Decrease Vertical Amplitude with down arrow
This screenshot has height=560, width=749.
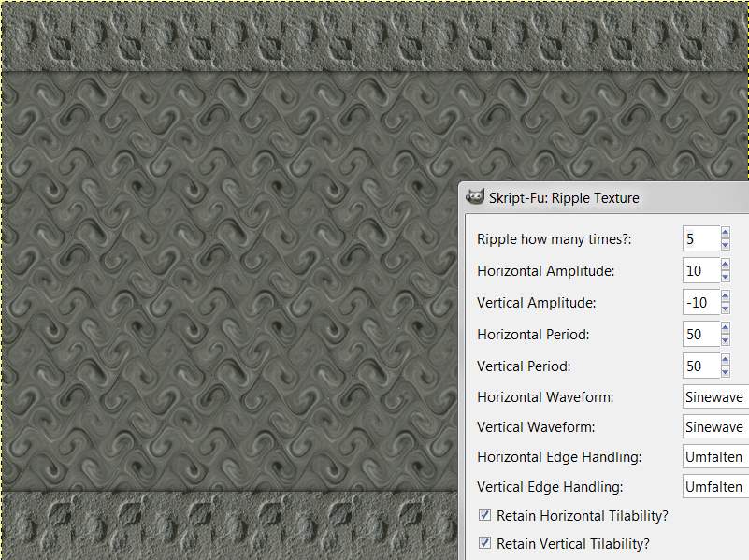pos(725,309)
